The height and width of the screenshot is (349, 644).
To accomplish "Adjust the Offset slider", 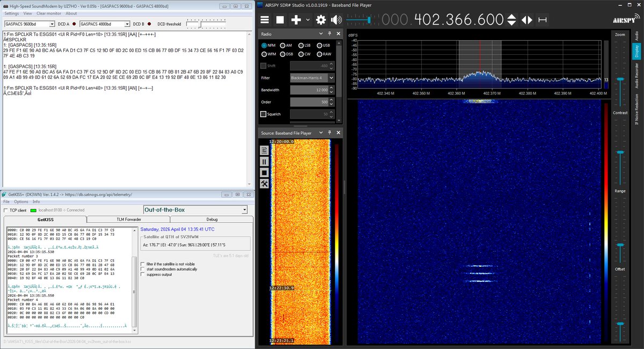I will 620,324.
